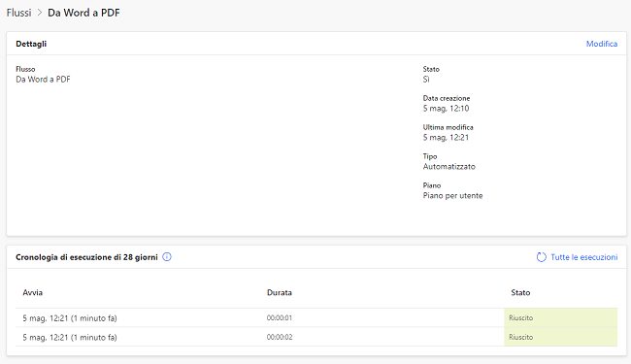Viewport: 631px width, 364px height.
Task: Open the info icon next to Cronologia di esecuzione
Action: (167, 256)
